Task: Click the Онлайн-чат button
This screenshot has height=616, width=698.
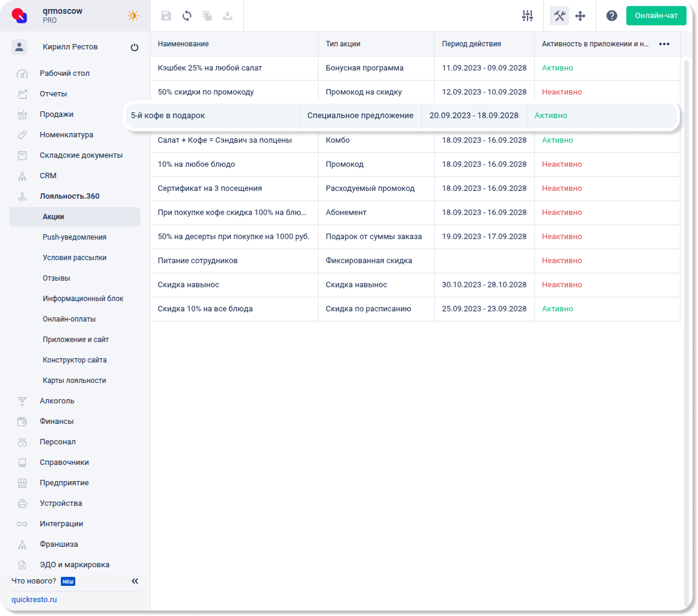Action: point(656,16)
